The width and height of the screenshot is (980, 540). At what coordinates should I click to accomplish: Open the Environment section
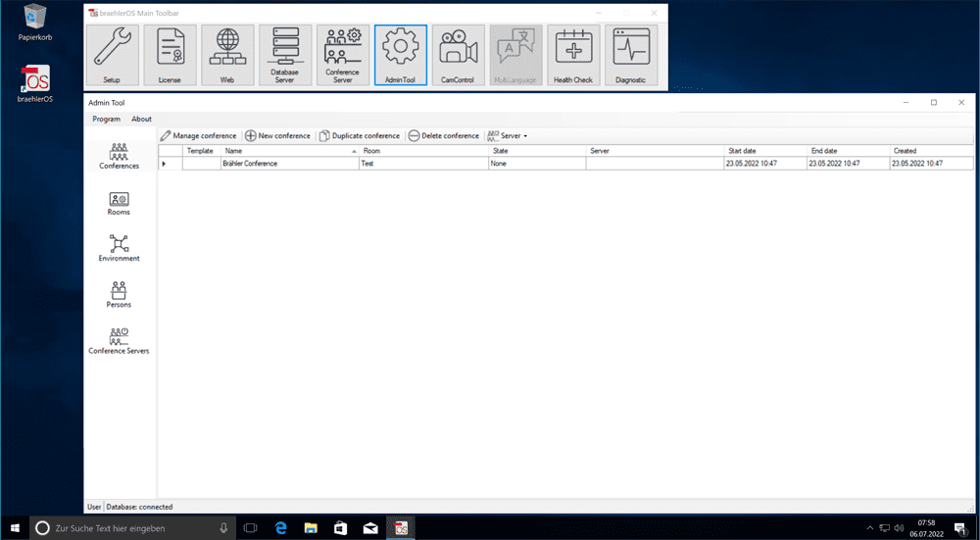pyautogui.click(x=119, y=249)
